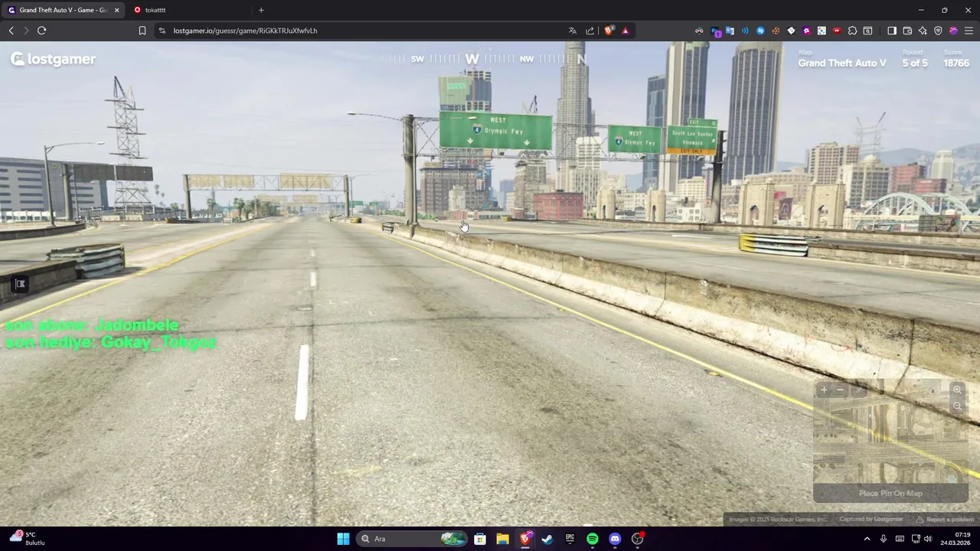The image size is (980, 551).
Task: Open Brave Wallet icon
Action: click(x=907, y=31)
